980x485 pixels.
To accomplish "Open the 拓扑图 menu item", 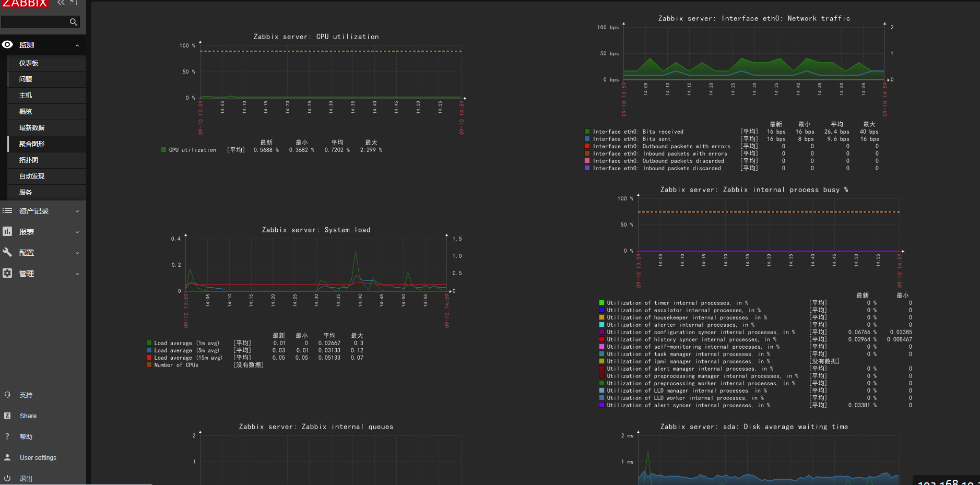I will 47,160.
